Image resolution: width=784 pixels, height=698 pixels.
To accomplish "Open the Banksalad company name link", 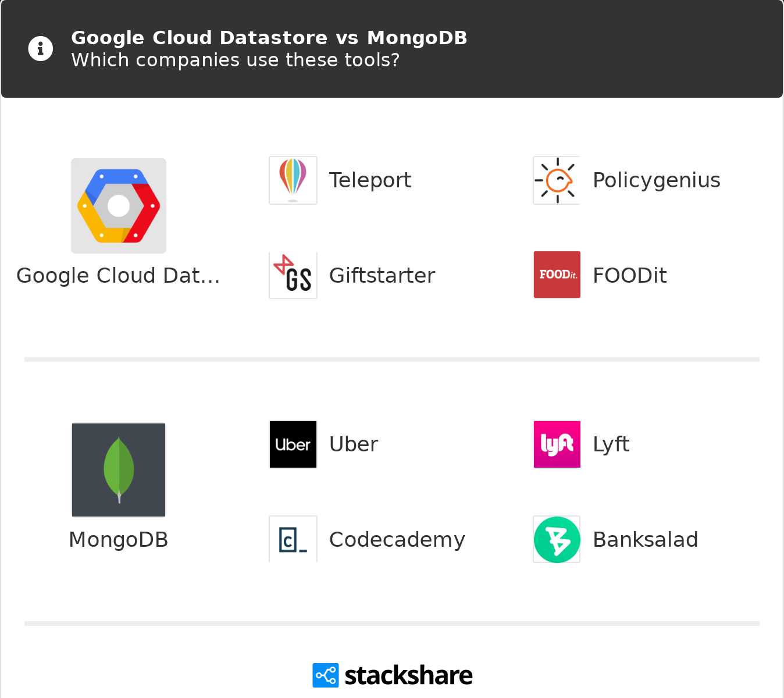I will 645,540.
